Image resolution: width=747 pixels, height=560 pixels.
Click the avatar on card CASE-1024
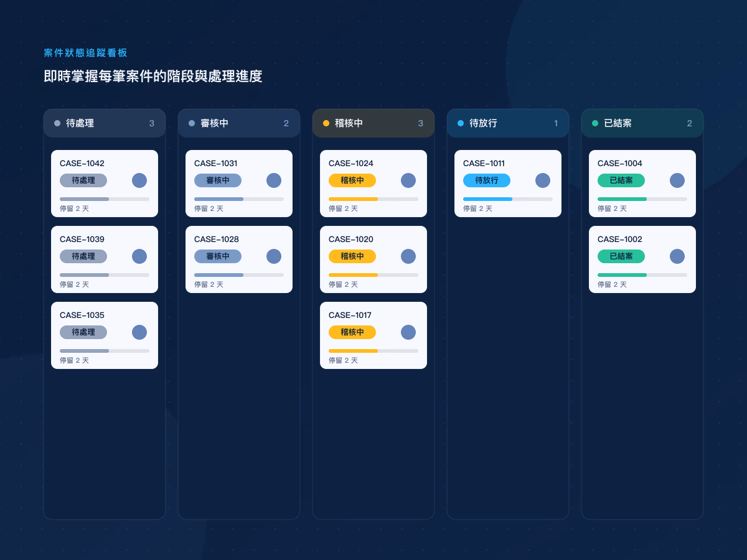408,180
